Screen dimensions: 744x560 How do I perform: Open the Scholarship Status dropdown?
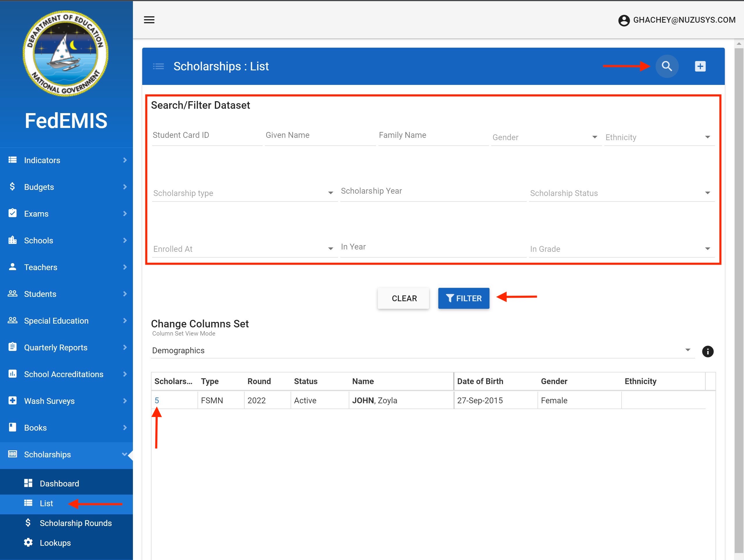pyautogui.click(x=621, y=193)
